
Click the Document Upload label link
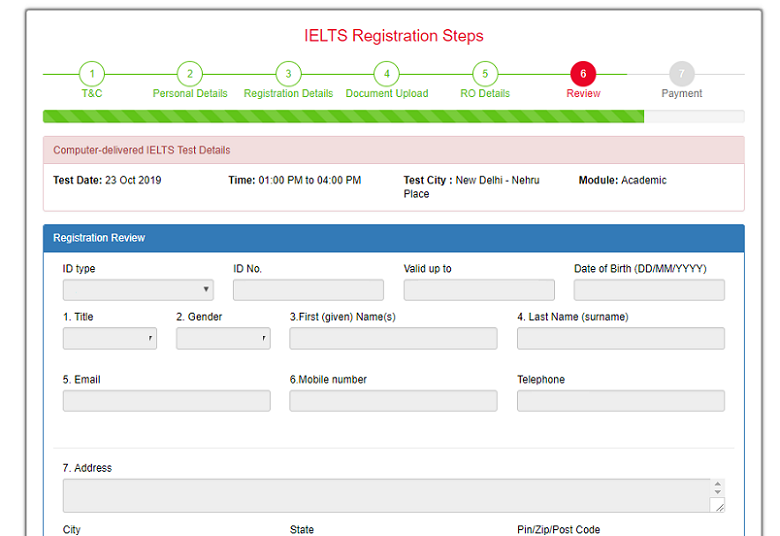386,94
